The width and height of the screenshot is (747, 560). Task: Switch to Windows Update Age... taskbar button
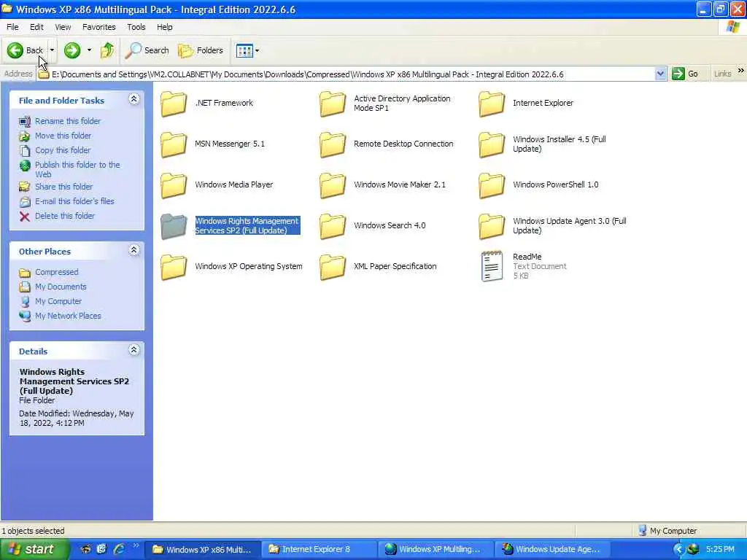point(551,550)
